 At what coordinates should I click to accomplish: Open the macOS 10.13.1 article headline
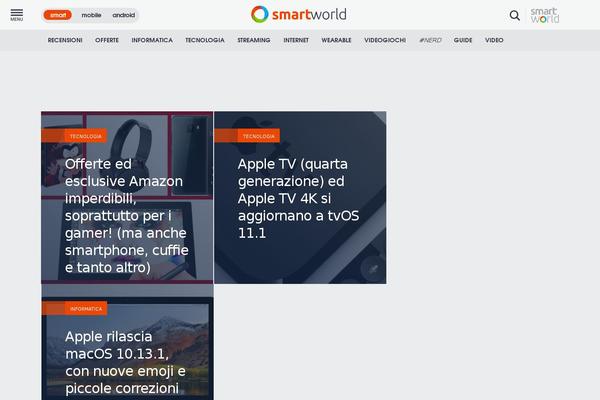click(x=126, y=362)
